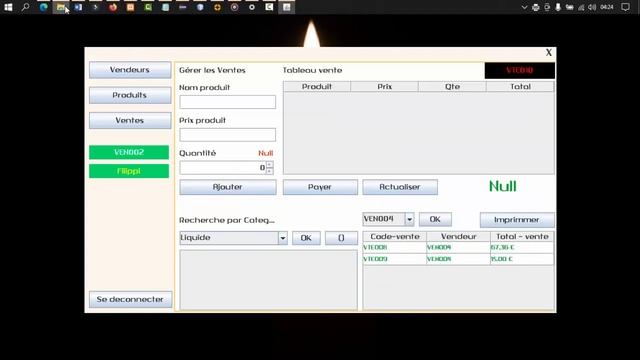
Task: Click the total cell of the VTE008 row
Action: 522,247
